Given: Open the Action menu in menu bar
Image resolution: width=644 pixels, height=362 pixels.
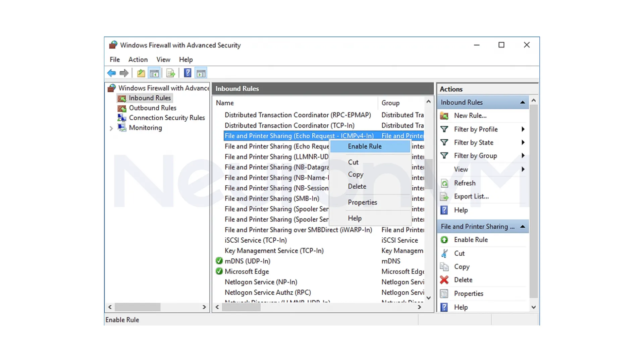Looking at the screenshot, I should pyautogui.click(x=138, y=60).
